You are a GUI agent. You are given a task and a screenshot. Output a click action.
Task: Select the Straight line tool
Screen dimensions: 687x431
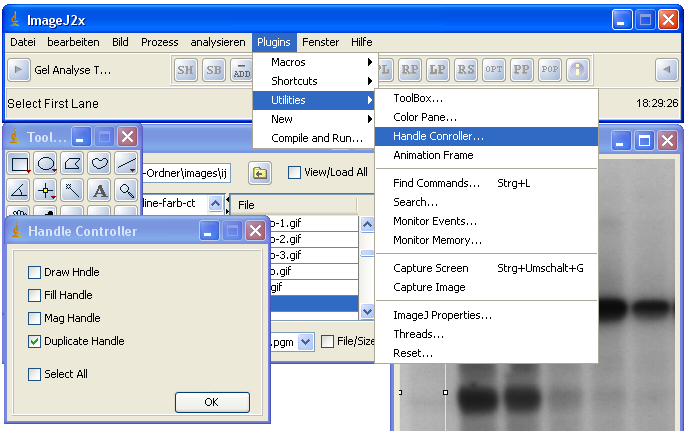coord(126,164)
